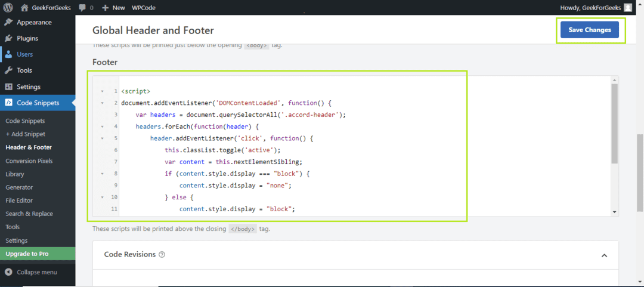Click the "none" value on line 9
The image size is (644, 287).
(x=277, y=186)
